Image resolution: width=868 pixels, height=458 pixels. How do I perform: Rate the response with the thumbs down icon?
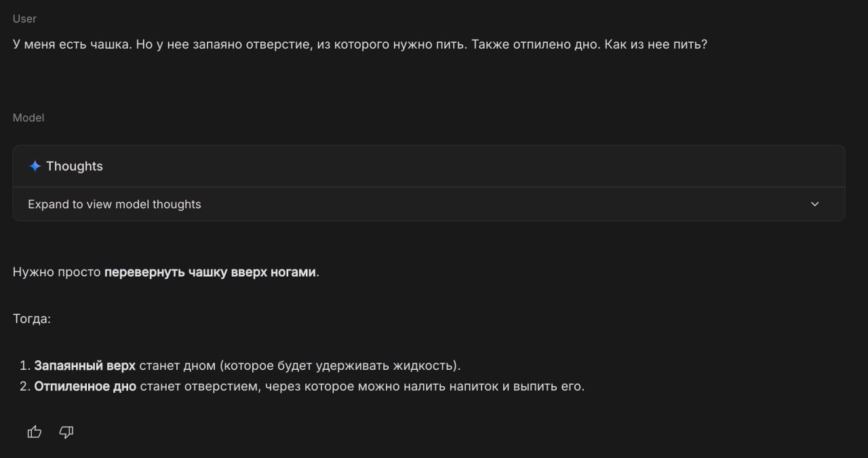pyautogui.click(x=66, y=432)
